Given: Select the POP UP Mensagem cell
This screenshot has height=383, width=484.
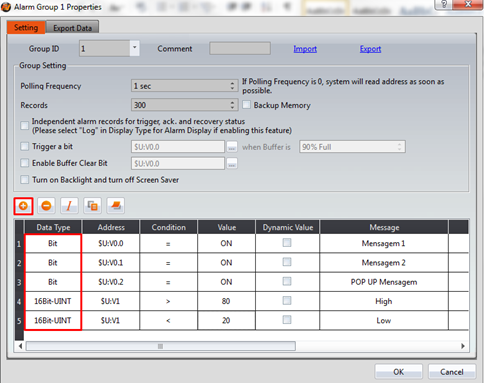Looking at the screenshot, I should point(384,282).
